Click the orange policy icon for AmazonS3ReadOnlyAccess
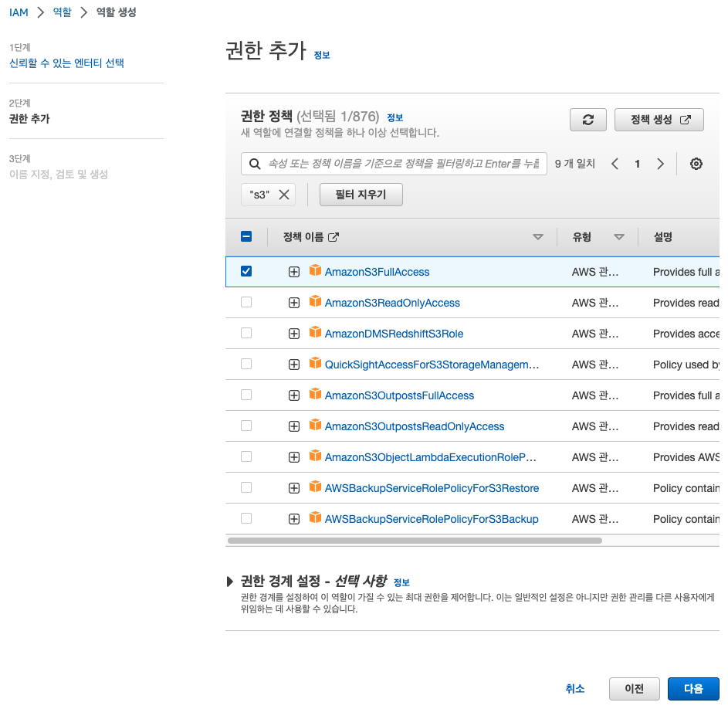The width and height of the screenshot is (728, 709). point(315,301)
